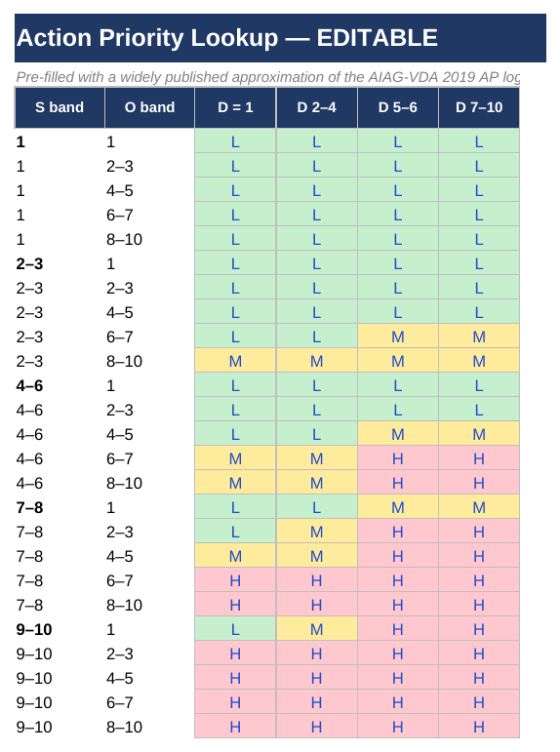Click the 'D 2–4' header cell
560x752 pixels.
click(317, 107)
